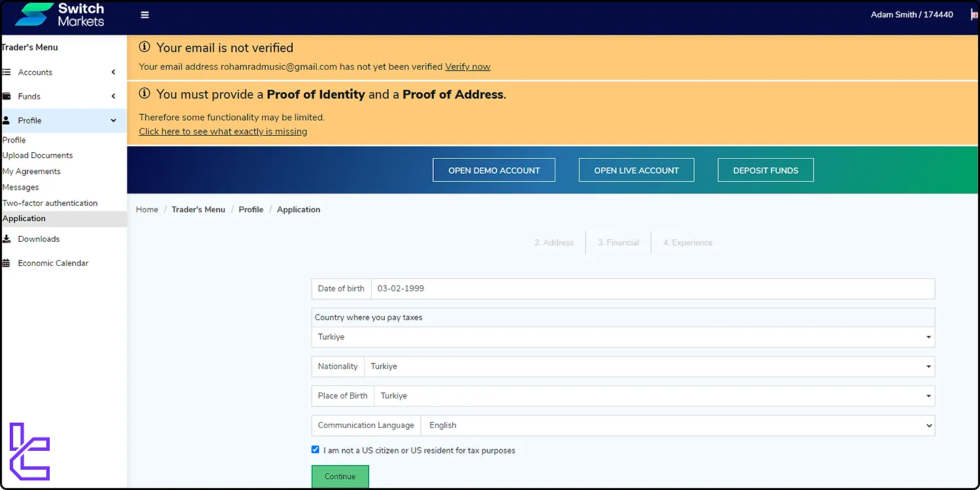Expand the Funds menu chevron
The image size is (980, 490).
(x=113, y=97)
